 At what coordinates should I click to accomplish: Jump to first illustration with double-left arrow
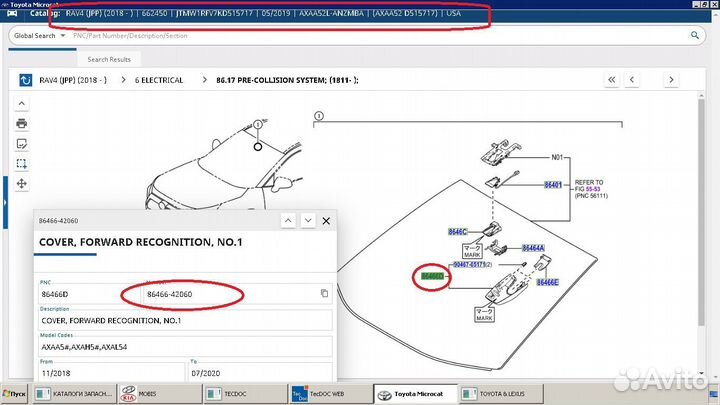613,80
